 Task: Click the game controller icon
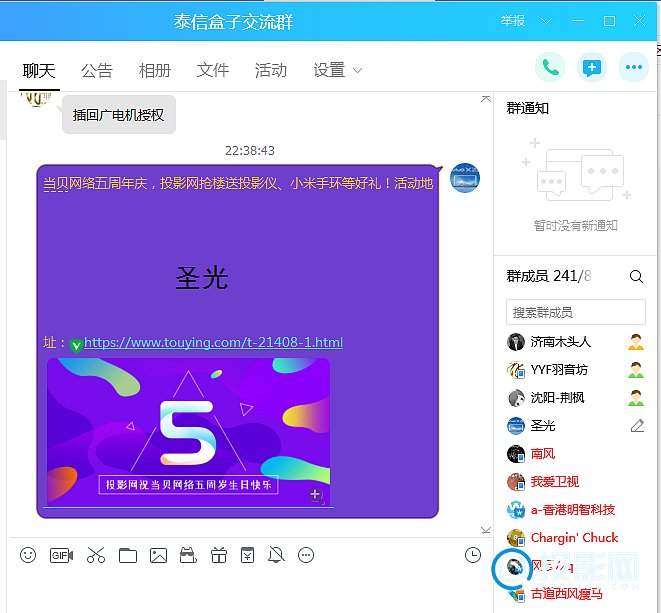(x=188, y=555)
